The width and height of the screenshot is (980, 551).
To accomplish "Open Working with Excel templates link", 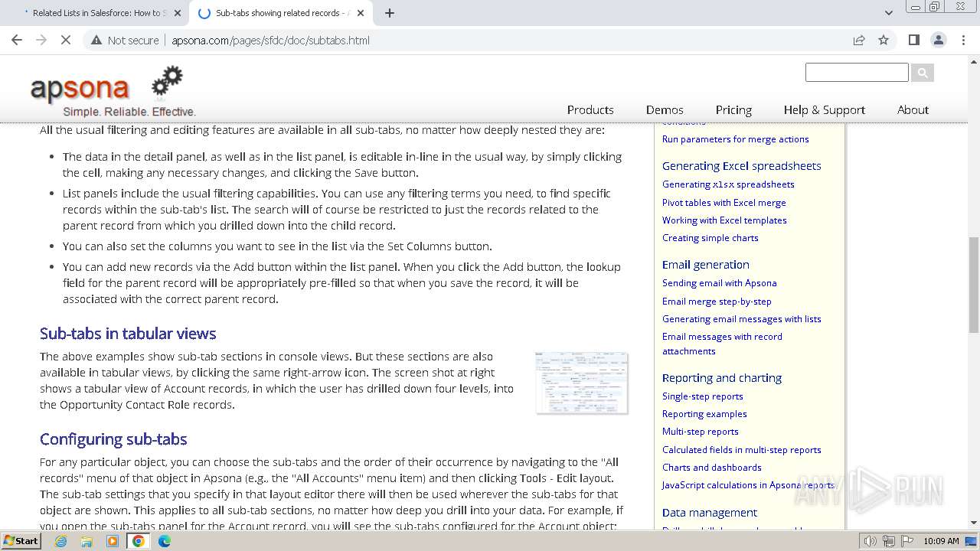I will [724, 220].
